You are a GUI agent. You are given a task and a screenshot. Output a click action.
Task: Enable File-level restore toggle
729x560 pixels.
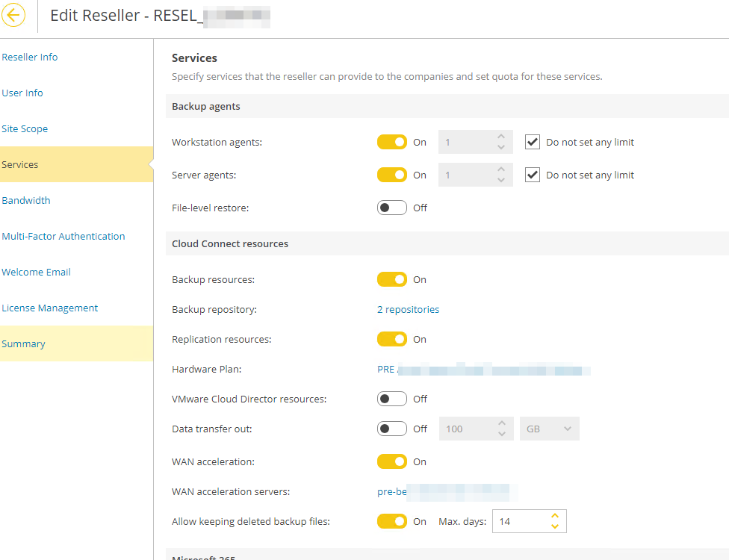point(392,208)
